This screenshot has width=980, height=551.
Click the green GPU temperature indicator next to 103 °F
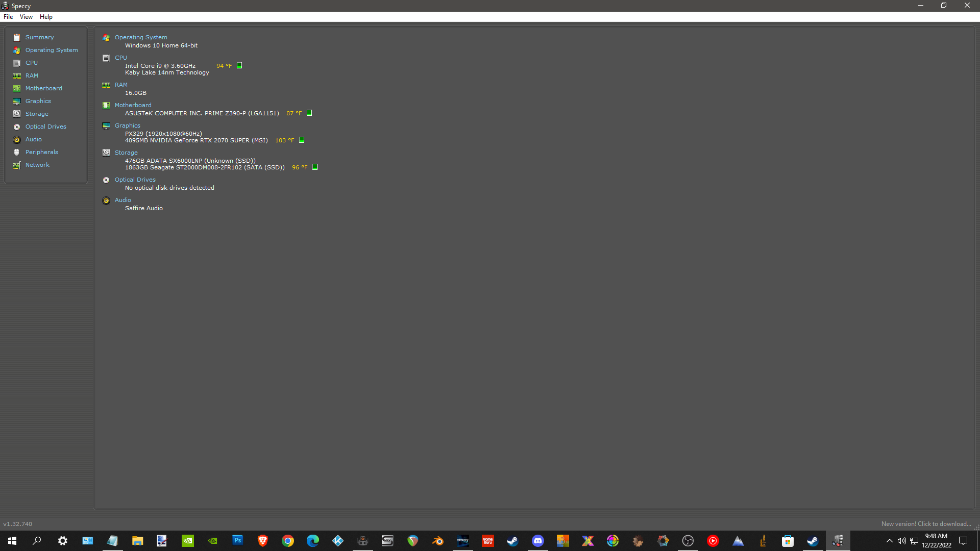[301, 140]
